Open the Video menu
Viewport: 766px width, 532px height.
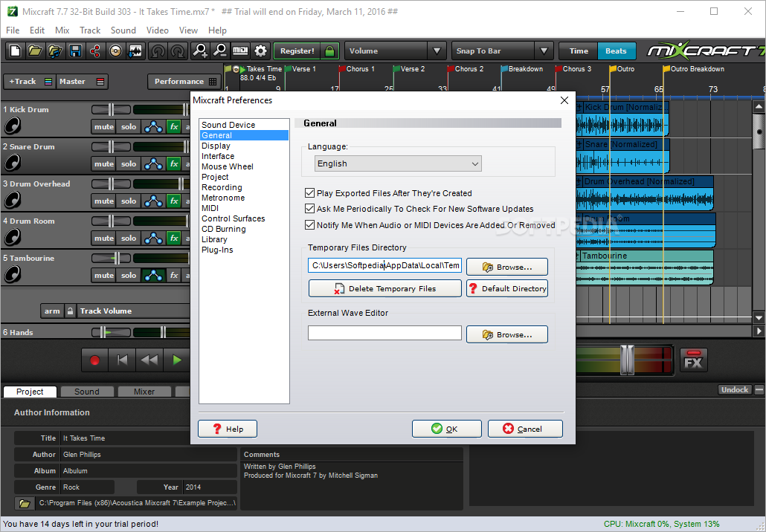pyautogui.click(x=158, y=30)
